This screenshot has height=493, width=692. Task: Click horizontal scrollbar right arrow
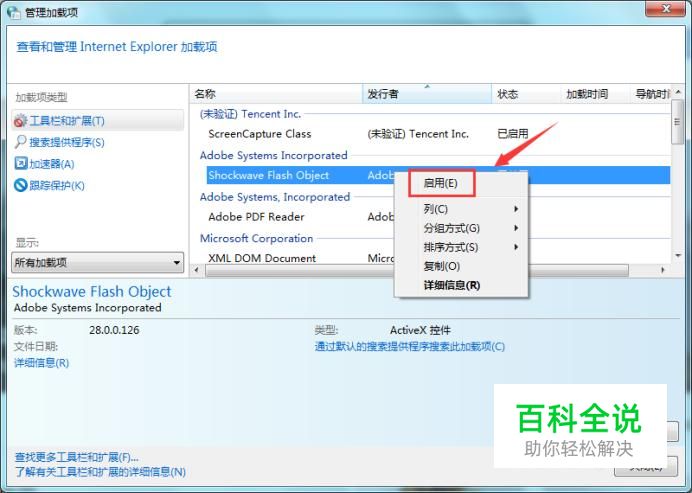click(662, 270)
